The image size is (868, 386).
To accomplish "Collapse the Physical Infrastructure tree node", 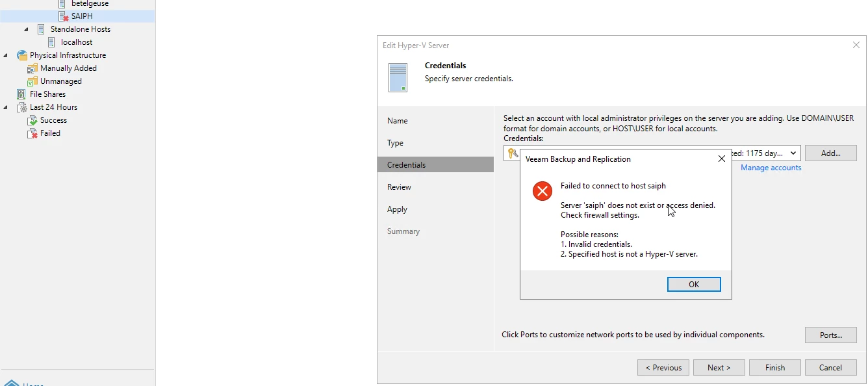I will pos(6,55).
